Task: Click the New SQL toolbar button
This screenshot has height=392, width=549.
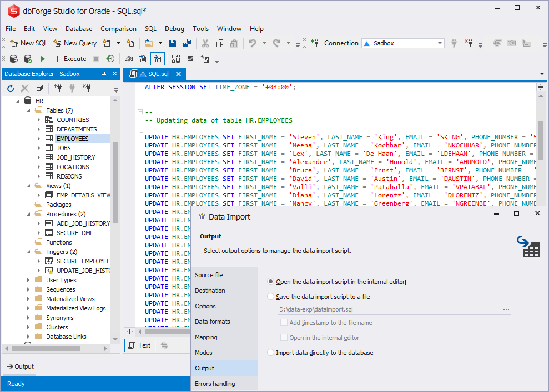Action: tap(29, 43)
